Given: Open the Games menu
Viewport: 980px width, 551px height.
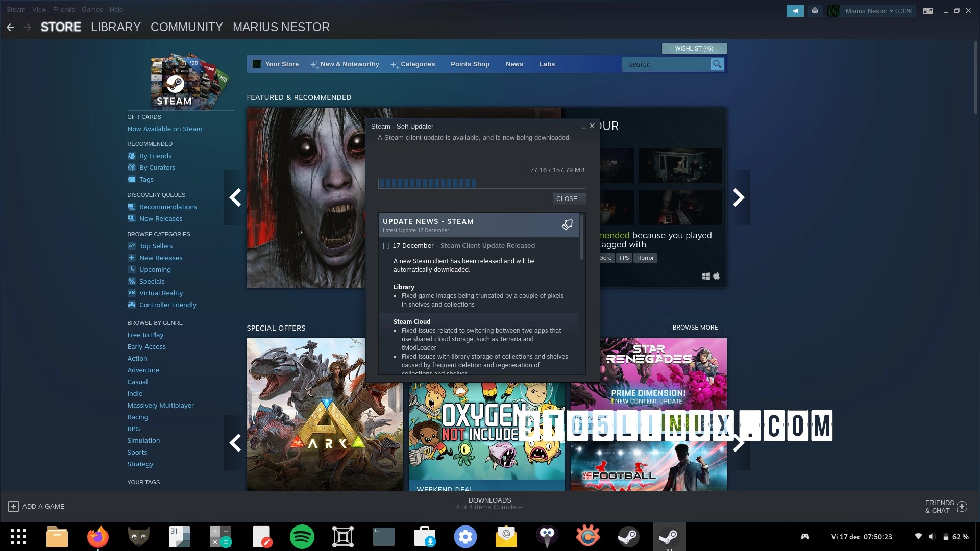Looking at the screenshot, I should tap(92, 9).
